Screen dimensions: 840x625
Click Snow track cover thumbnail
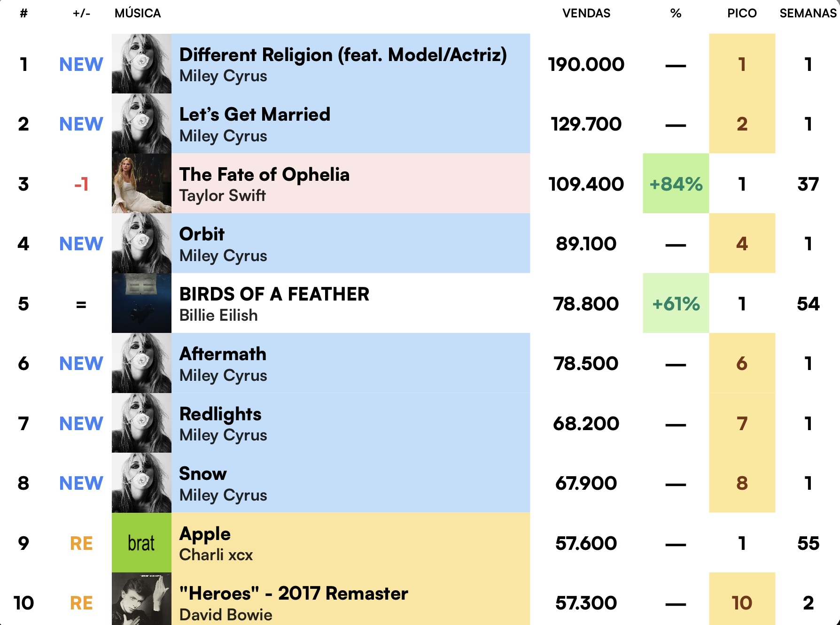(x=141, y=483)
